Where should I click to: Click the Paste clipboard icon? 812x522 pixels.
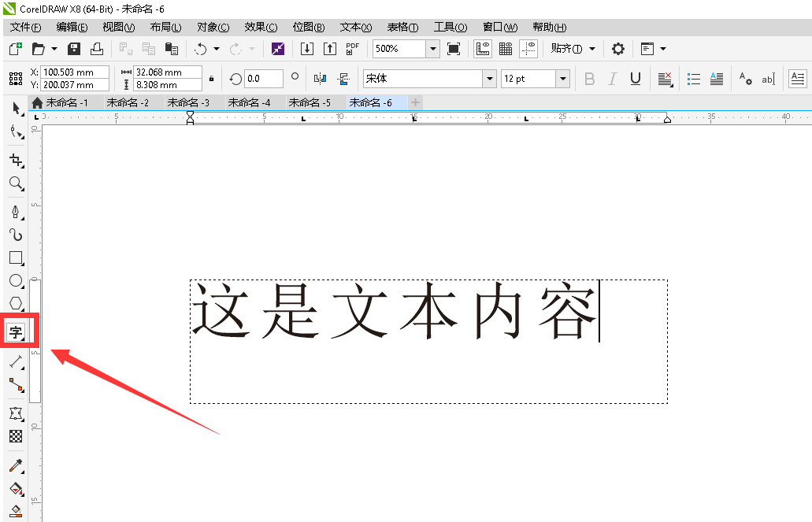pyautogui.click(x=172, y=49)
